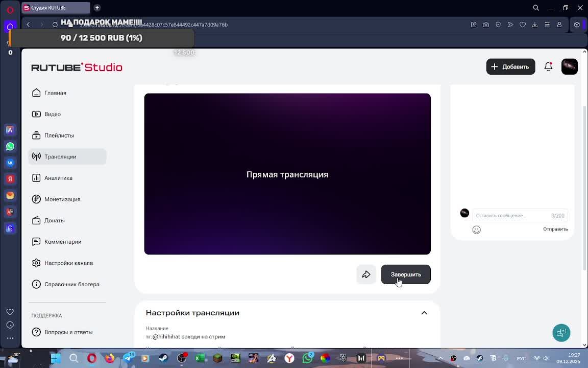Image resolution: width=588 pixels, height=368 pixels.
Task: Open WhatsApp in the Opera sidebar
Action: point(10,147)
